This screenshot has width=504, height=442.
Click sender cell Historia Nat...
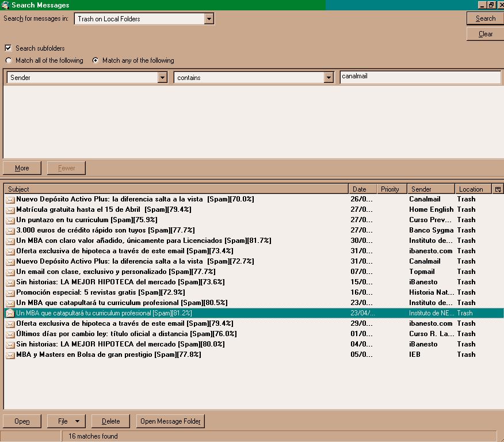(x=432, y=292)
